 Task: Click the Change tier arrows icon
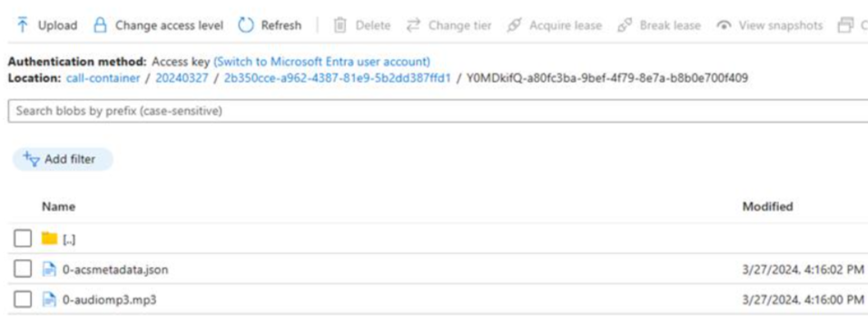(x=413, y=25)
